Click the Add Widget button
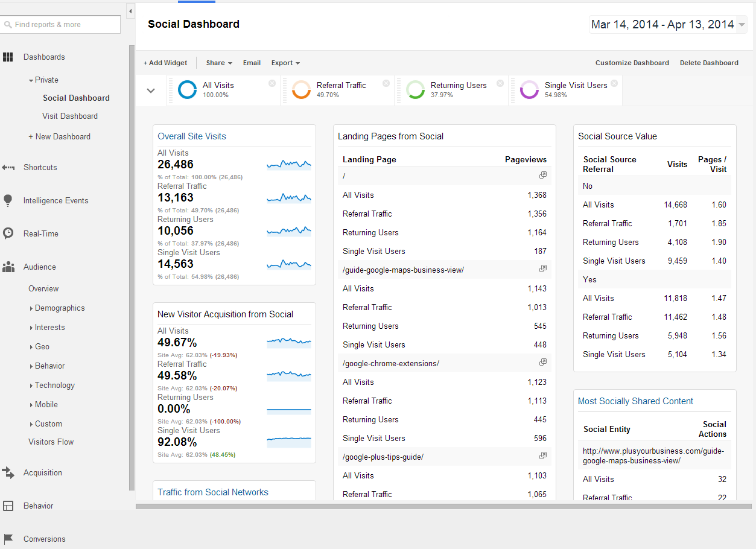The height and width of the screenshot is (549, 756). point(165,63)
